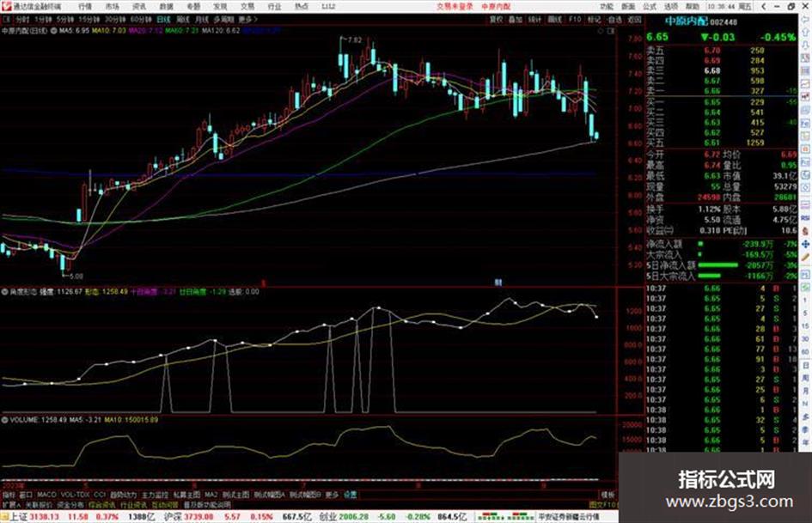Click 平安证券新疆云行情 server status
The height and width of the screenshot is (523, 812).
click(569, 517)
